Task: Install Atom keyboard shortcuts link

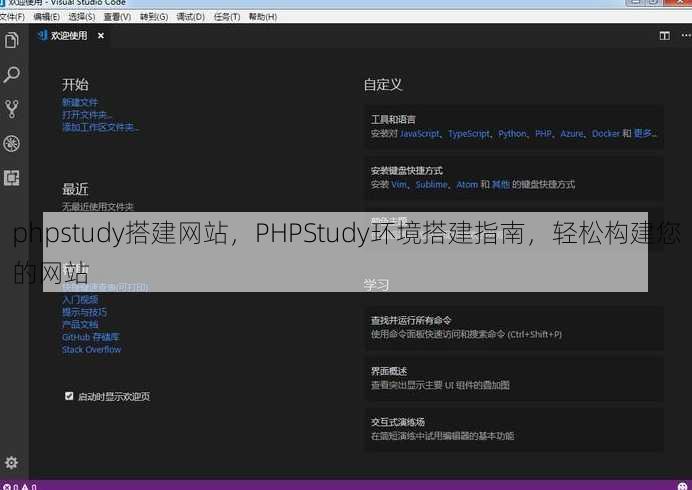Action: pyautogui.click(x=467, y=185)
